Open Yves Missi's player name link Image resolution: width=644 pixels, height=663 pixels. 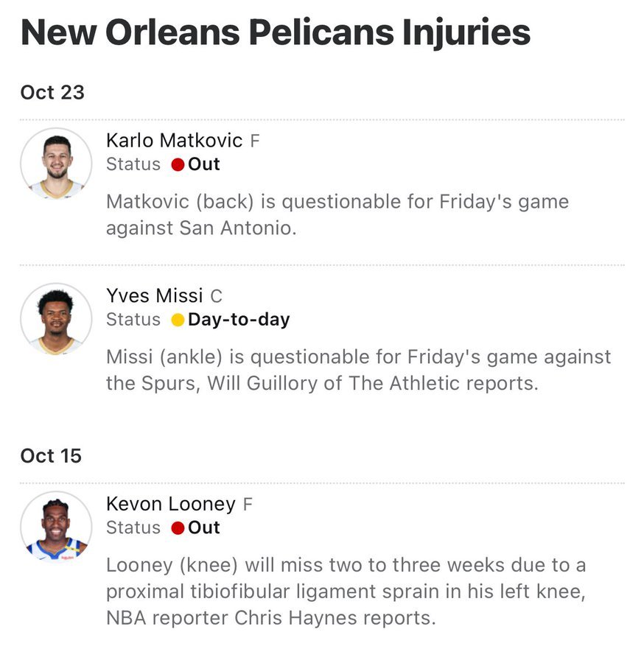click(154, 296)
